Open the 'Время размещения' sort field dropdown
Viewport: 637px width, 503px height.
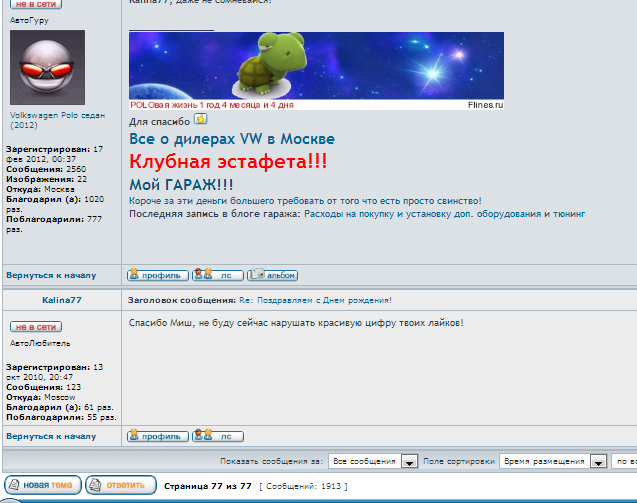click(x=598, y=461)
